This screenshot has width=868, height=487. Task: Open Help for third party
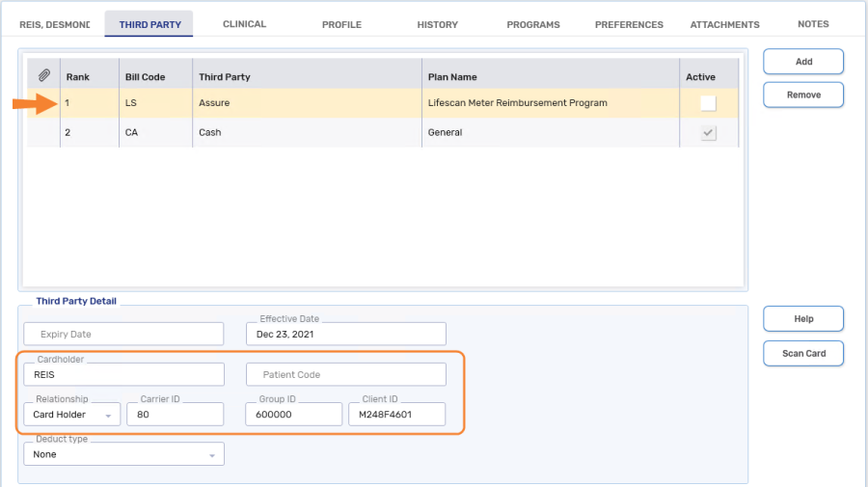click(x=803, y=319)
